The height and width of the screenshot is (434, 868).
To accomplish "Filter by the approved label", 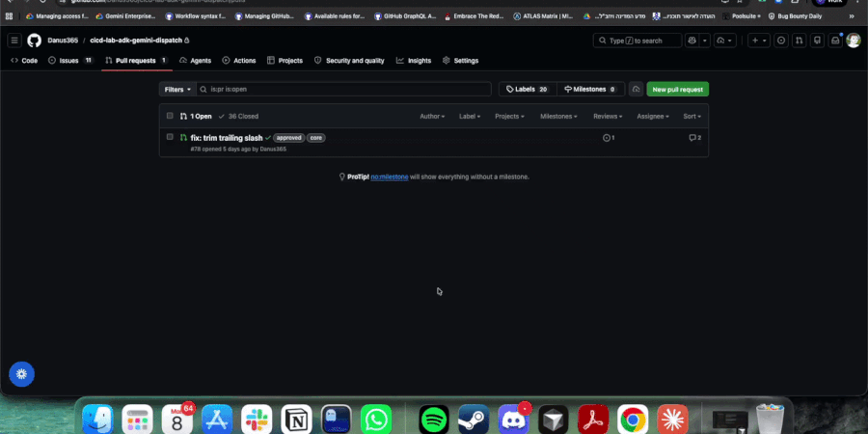I will (289, 138).
